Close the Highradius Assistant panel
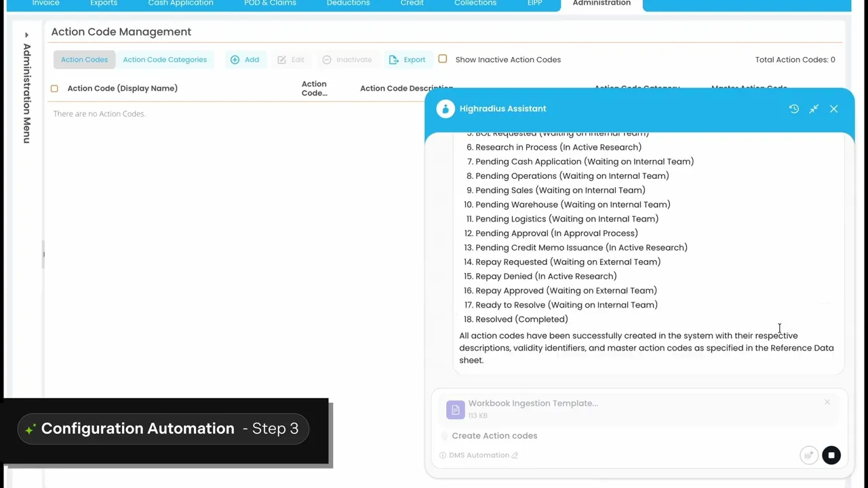 click(834, 108)
